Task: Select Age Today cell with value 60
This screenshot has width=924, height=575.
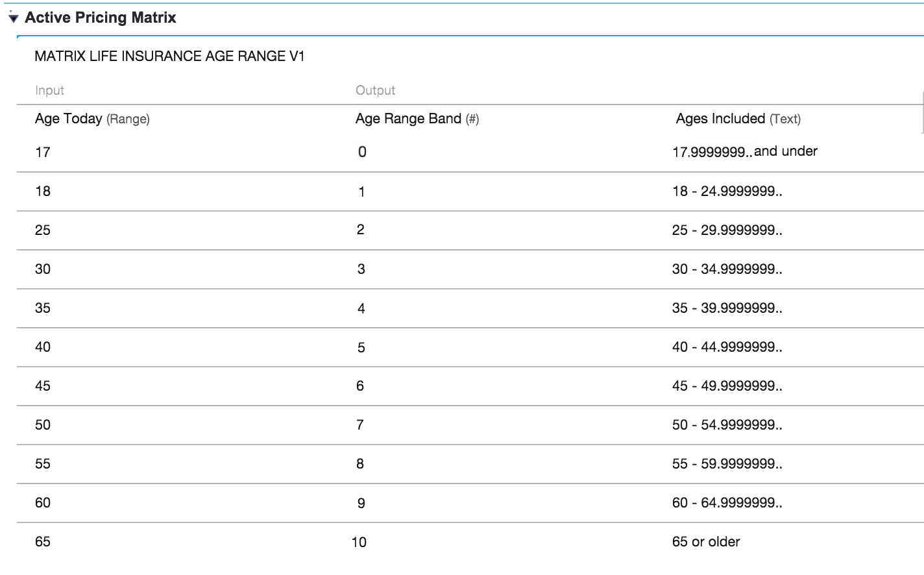Action: click(x=43, y=503)
